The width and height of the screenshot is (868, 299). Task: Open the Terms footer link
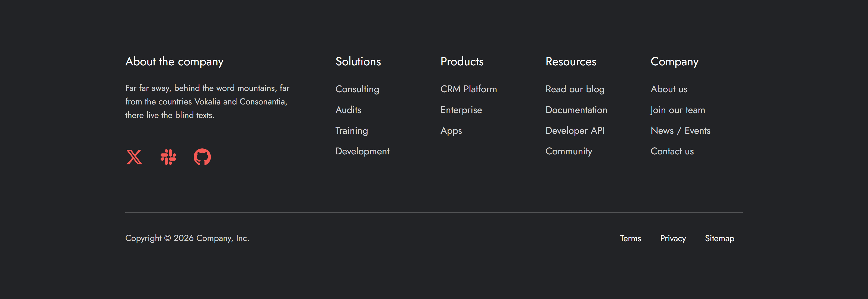click(x=630, y=238)
